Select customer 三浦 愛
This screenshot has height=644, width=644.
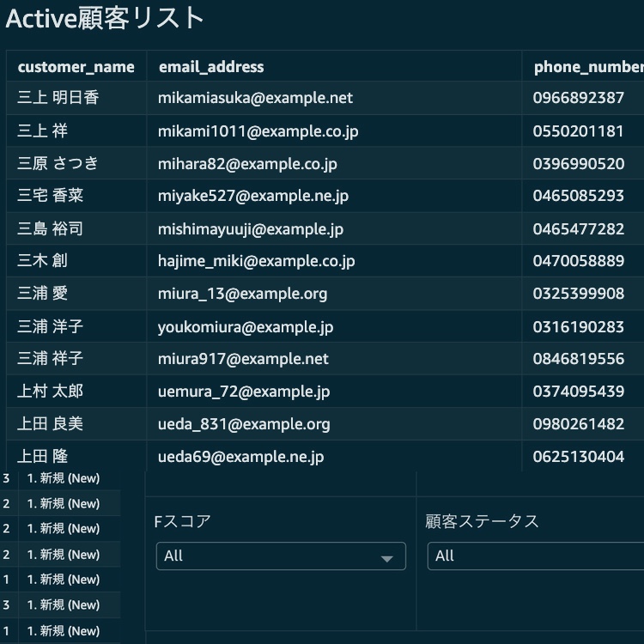(42, 294)
